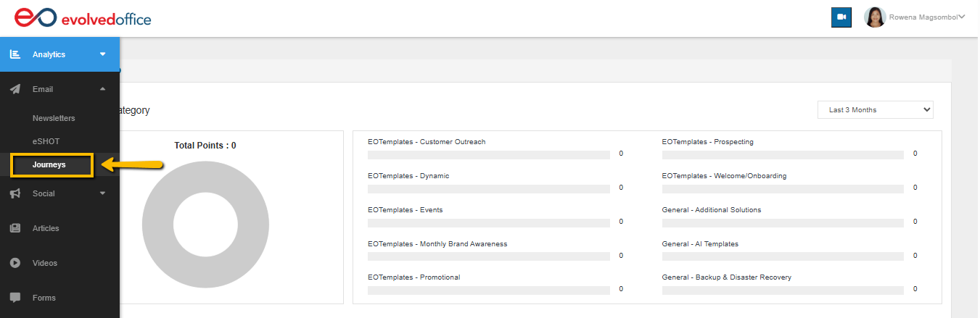The width and height of the screenshot is (980, 318).
Task: Click the EOTemplates - Customer Outreach progress bar
Action: (488, 154)
